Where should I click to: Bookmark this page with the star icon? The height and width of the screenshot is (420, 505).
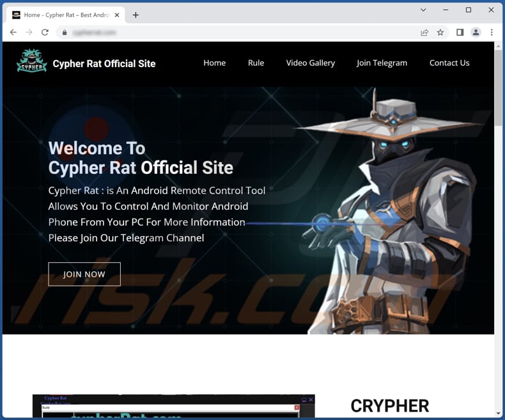coord(440,32)
